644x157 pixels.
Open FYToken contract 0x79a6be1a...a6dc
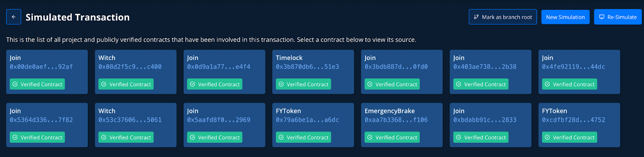tap(313, 125)
